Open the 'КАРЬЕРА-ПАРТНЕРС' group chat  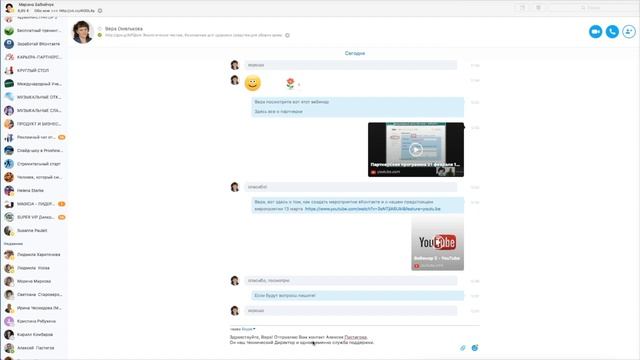point(34,57)
